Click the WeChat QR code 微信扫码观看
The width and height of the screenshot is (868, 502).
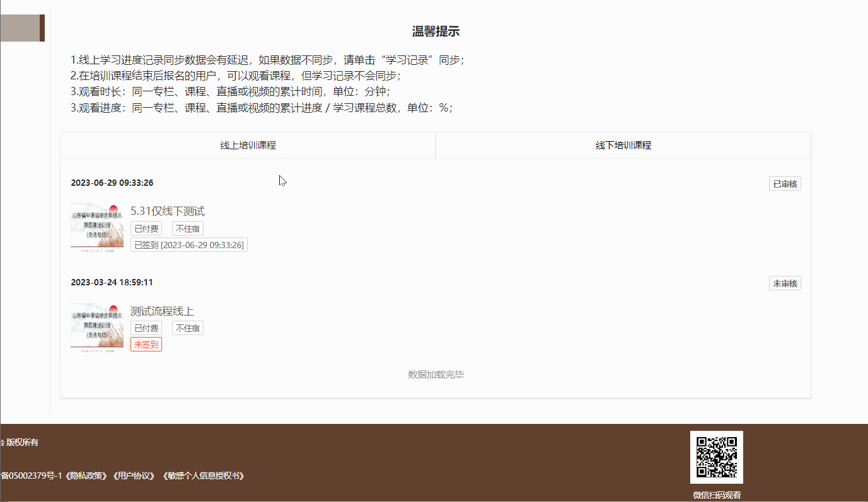click(x=717, y=457)
